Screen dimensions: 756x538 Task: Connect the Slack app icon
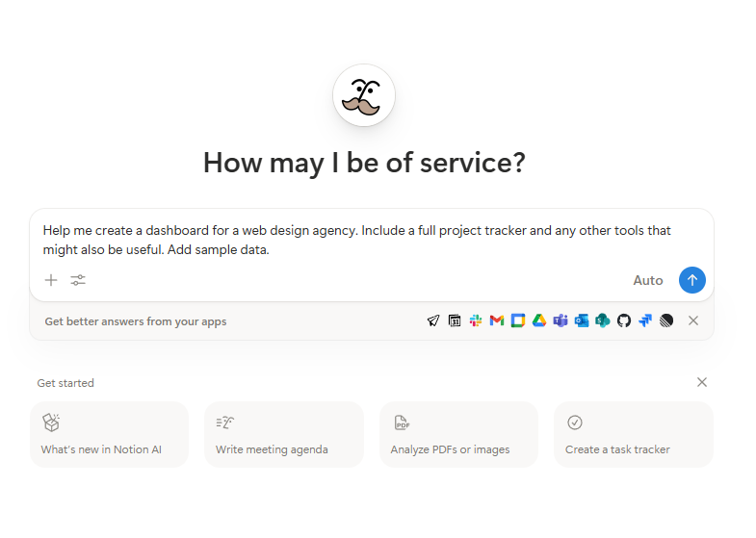point(476,320)
